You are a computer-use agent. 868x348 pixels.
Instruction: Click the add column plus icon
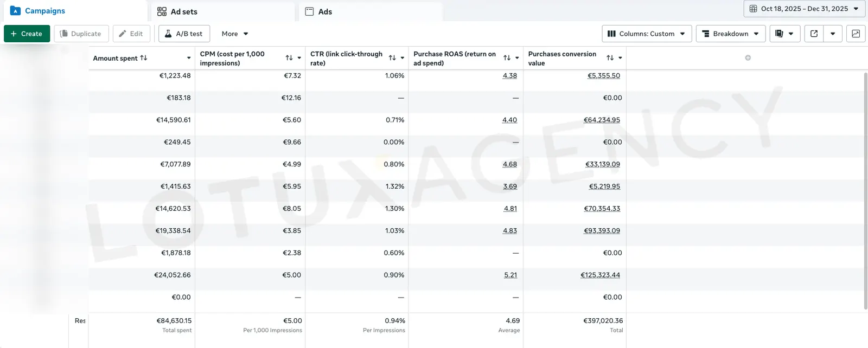point(748,58)
